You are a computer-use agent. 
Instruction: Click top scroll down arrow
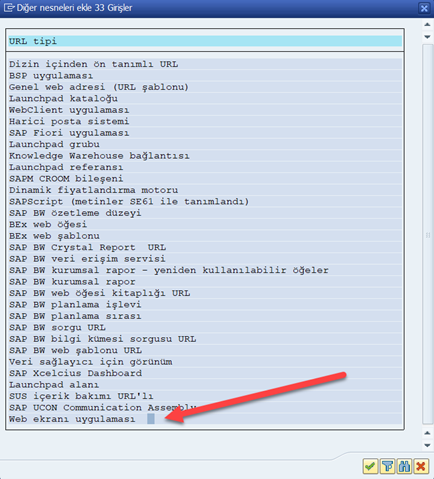click(x=427, y=37)
